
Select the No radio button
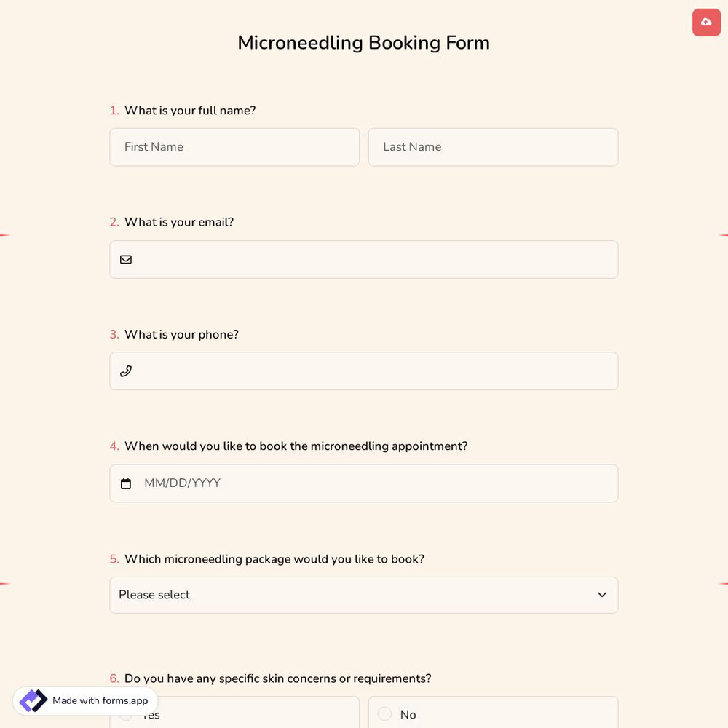point(384,714)
